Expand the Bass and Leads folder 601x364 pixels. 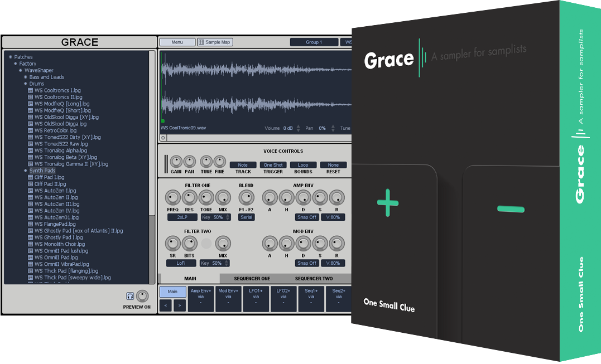26,77
